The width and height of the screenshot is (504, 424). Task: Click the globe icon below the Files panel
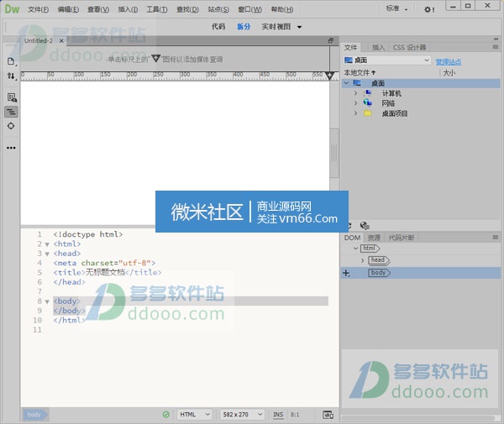(x=365, y=226)
